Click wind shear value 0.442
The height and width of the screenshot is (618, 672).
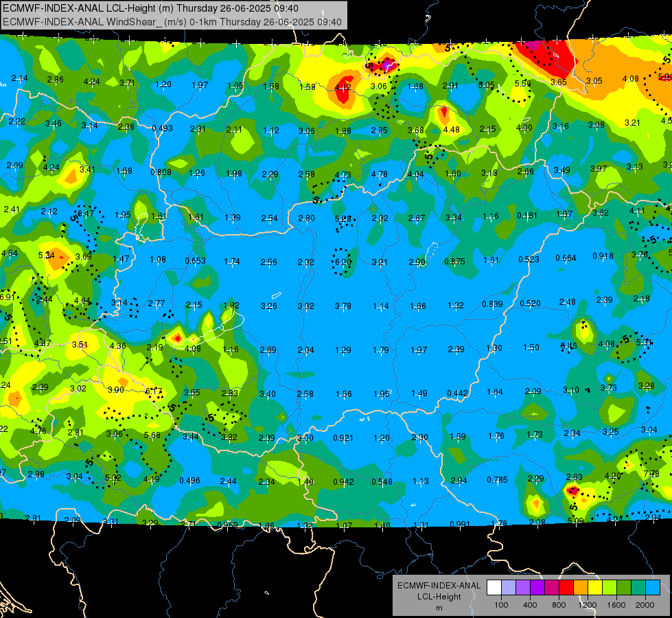(457, 393)
